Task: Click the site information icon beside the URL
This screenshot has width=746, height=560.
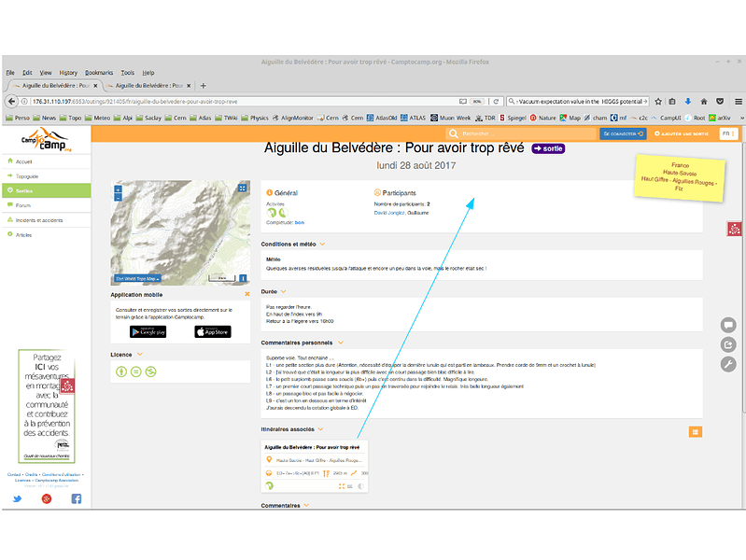Action: (24, 102)
